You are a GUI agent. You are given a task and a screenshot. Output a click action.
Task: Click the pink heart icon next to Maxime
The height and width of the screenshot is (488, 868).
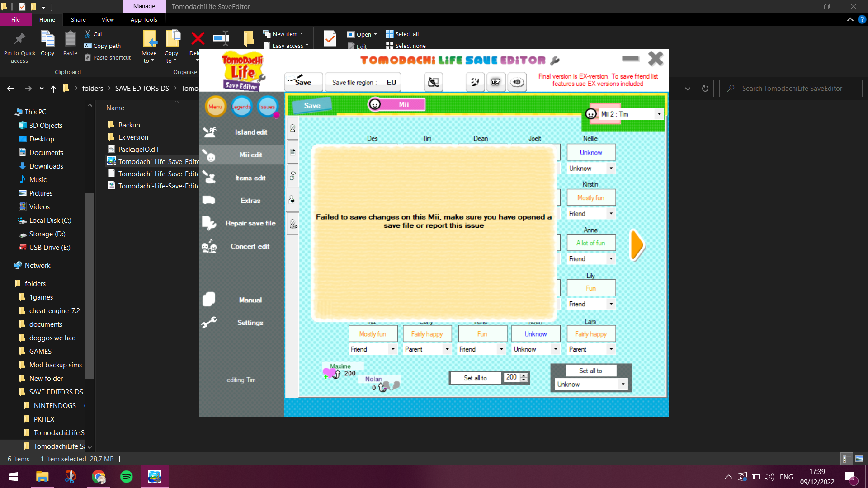point(330,373)
